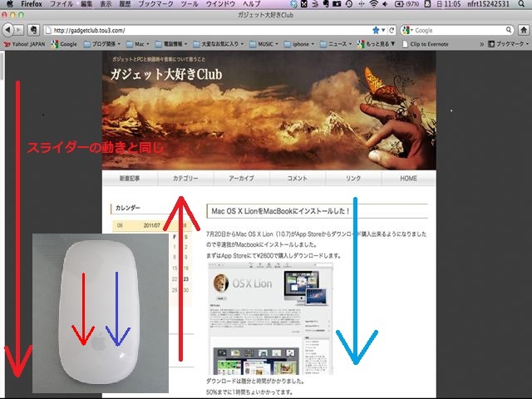Open the Time Machine clock icon

coord(349,4)
